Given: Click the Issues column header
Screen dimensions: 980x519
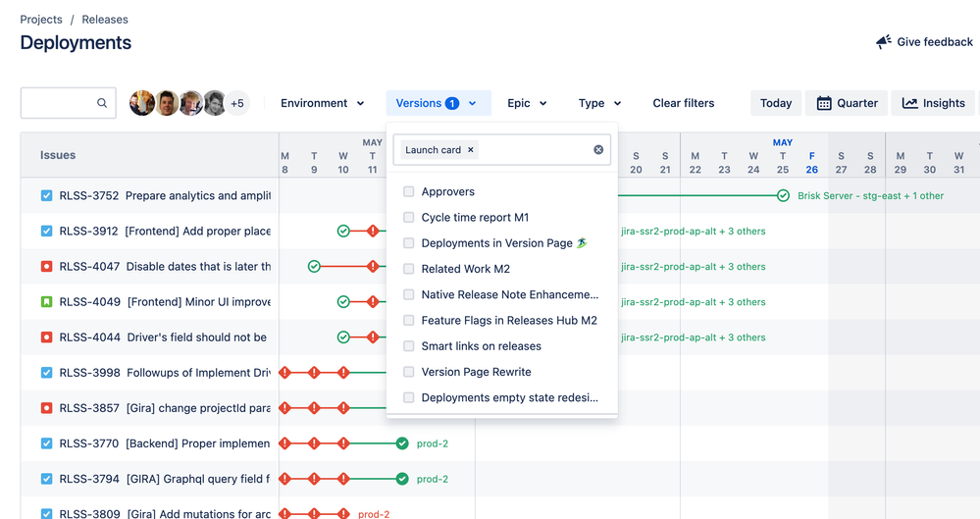Looking at the screenshot, I should pos(58,155).
